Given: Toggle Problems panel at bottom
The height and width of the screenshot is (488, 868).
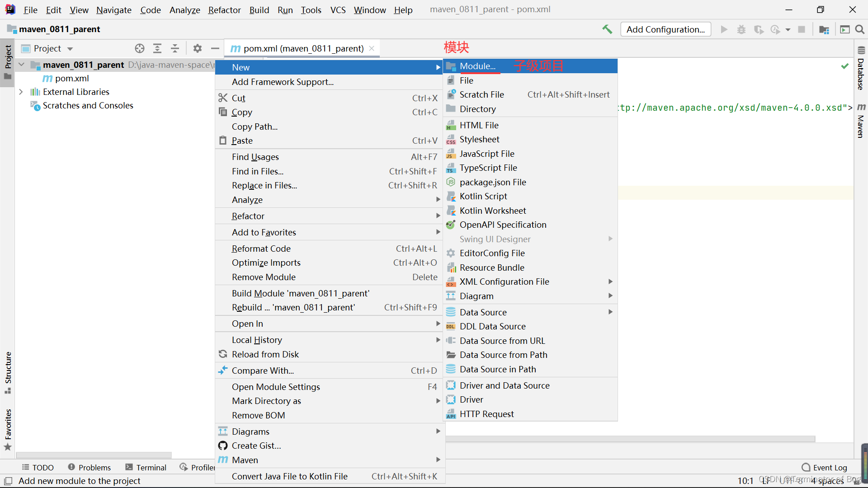Looking at the screenshot, I should pos(90,467).
